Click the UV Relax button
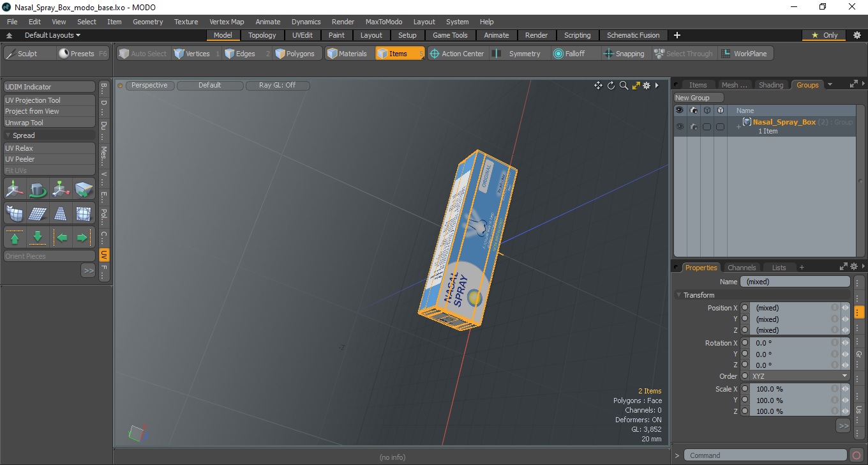 (50, 148)
